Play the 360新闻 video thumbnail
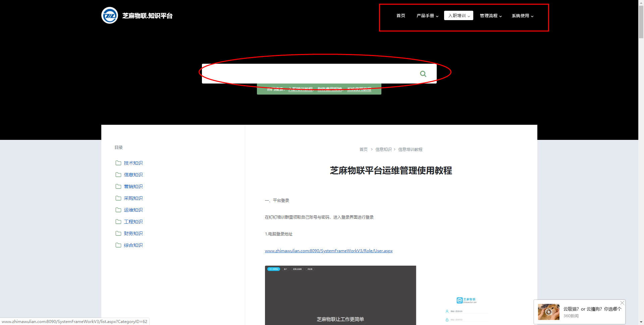 [548, 312]
